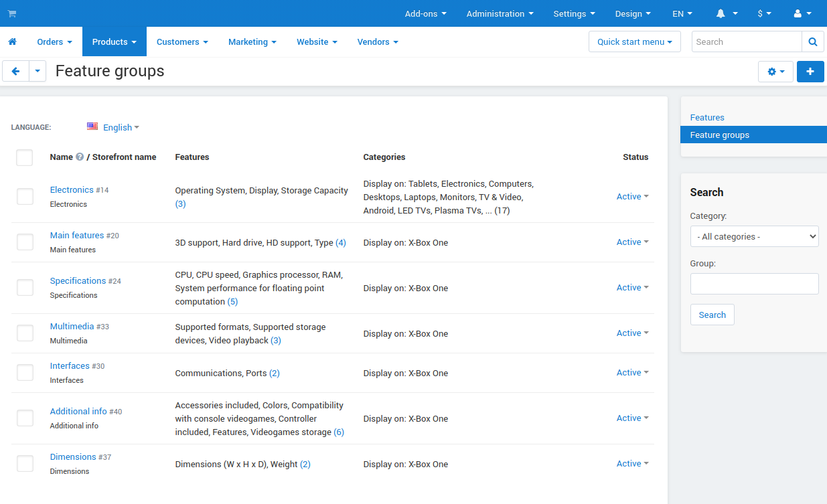Click Additional info features count (6)
The image size is (827, 504).
339,432
